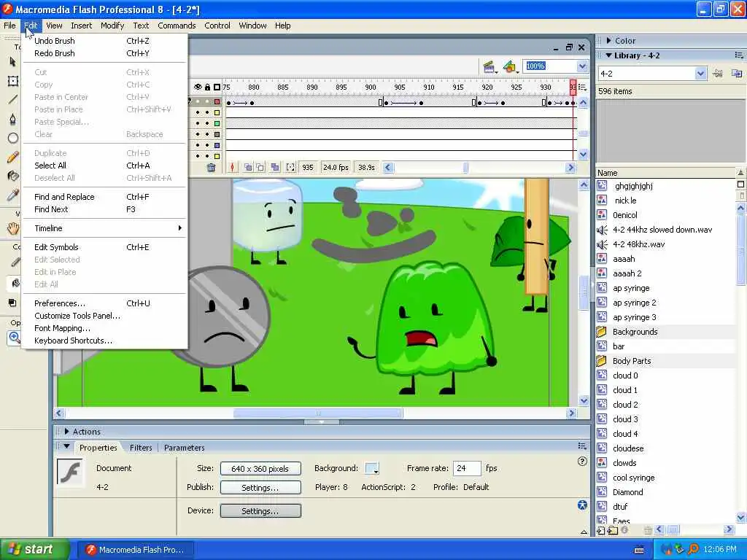Viewport: 747px width, 560px height.
Task: Click the Properties help question icon
Action: (x=582, y=461)
